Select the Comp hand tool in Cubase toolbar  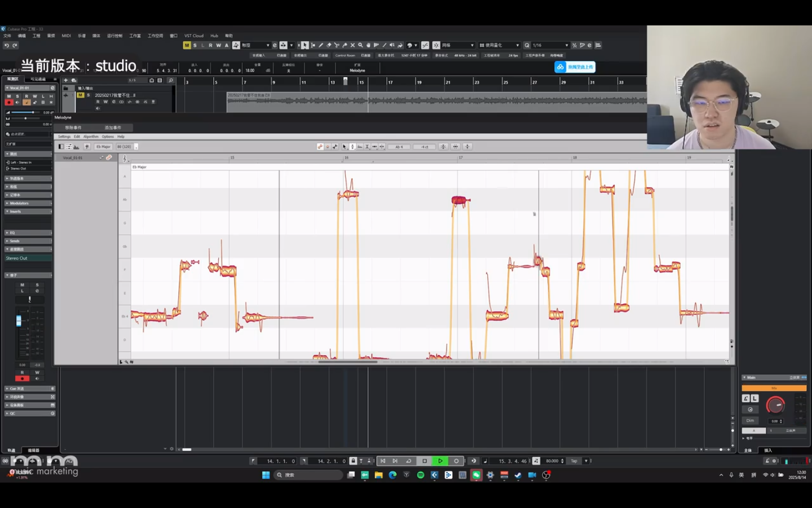[368, 45]
